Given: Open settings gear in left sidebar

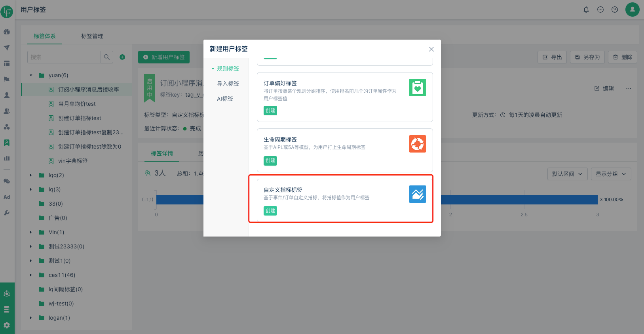Looking at the screenshot, I should coord(7,325).
